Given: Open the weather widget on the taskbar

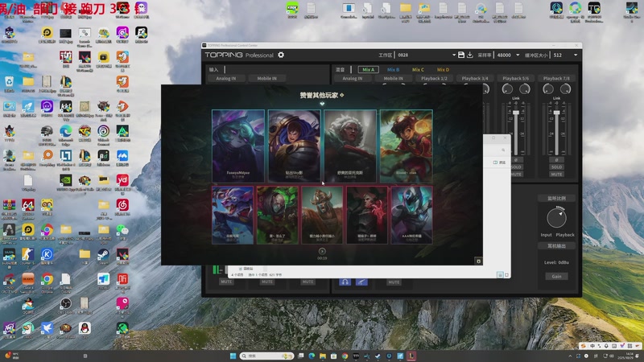Looking at the screenshot, I should (11, 356).
